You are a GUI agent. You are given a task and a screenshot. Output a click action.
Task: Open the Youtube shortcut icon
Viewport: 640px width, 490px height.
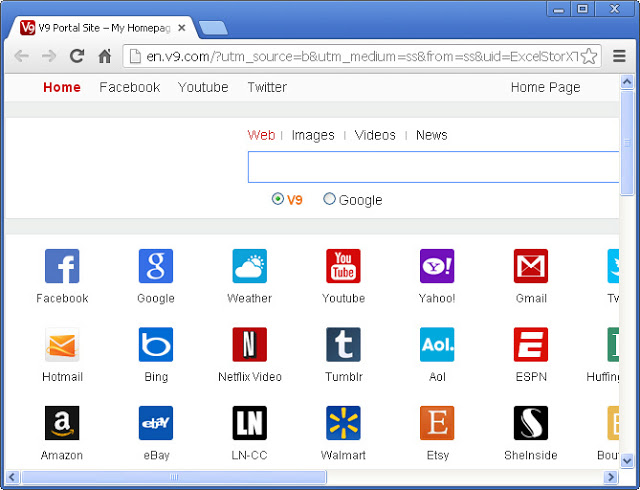pos(343,266)
